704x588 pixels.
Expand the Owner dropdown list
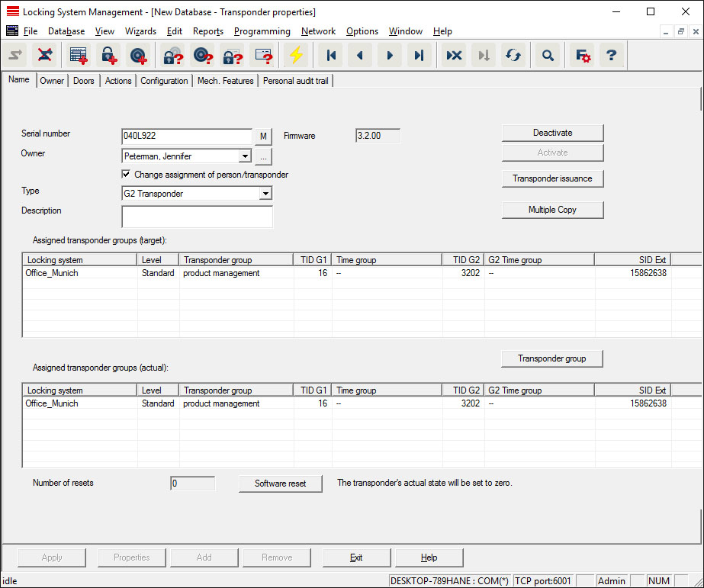tap(244, 156)
